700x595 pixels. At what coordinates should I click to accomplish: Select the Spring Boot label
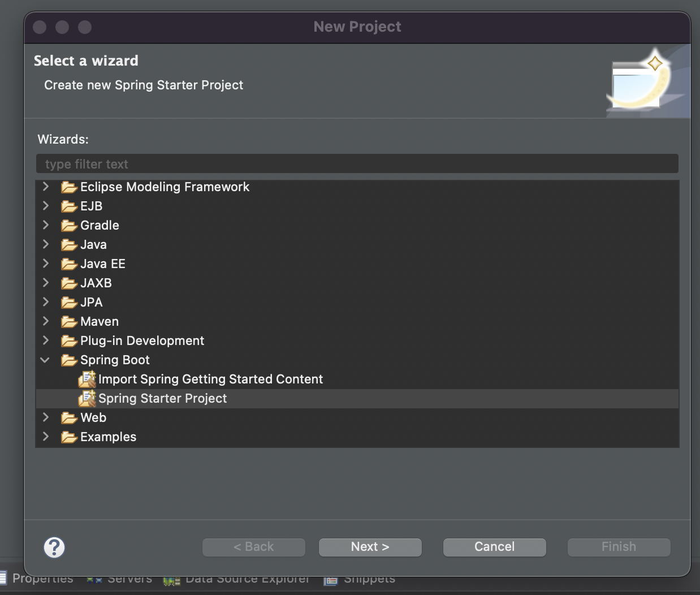click(115, 360)
